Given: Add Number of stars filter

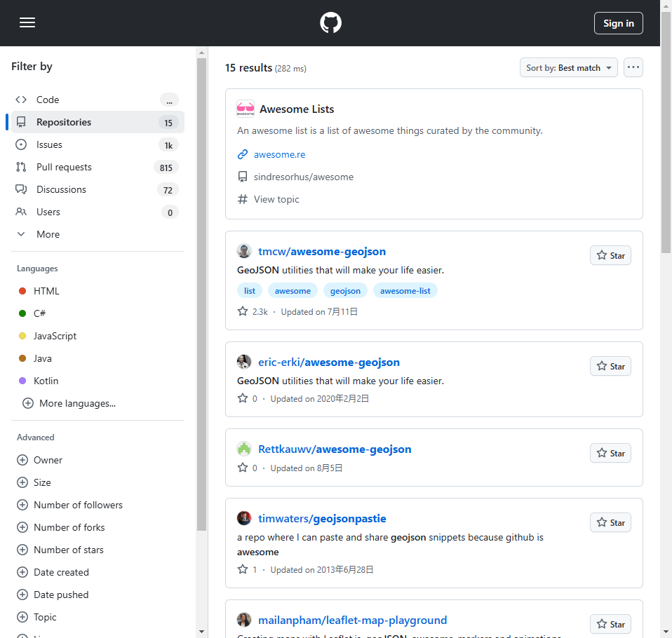Looking at the screenshot, I should [60, 550].
